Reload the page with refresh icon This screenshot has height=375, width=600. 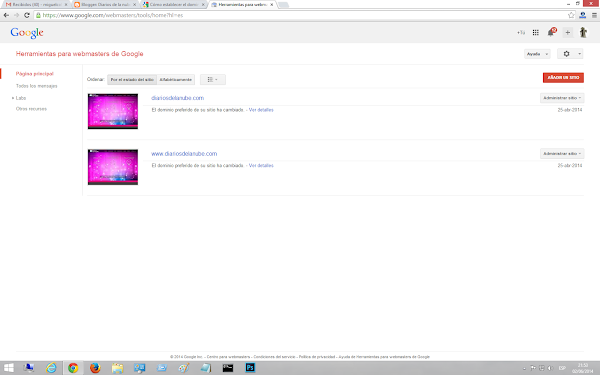26,15
